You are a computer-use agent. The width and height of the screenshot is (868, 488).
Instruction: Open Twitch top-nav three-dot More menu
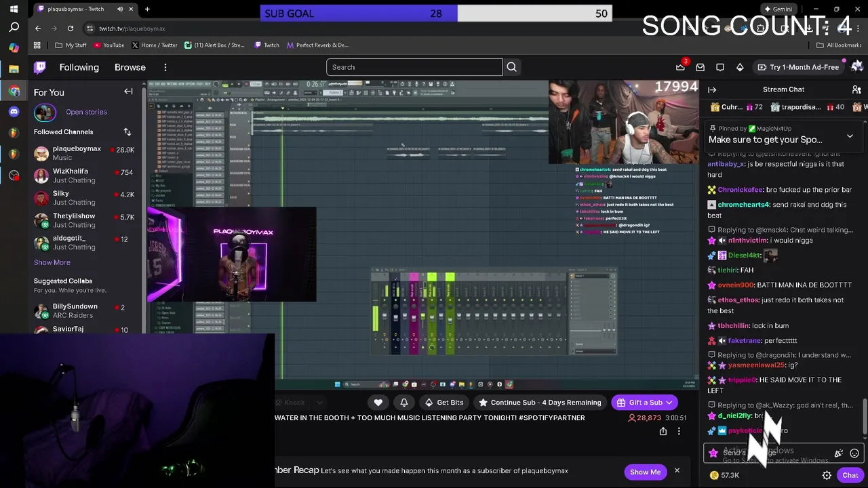tap(165, 67)
